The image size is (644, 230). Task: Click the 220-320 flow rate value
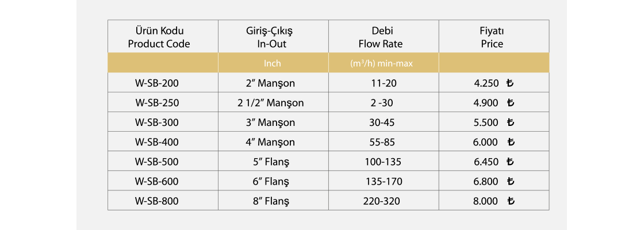click(x=381, y=201)
